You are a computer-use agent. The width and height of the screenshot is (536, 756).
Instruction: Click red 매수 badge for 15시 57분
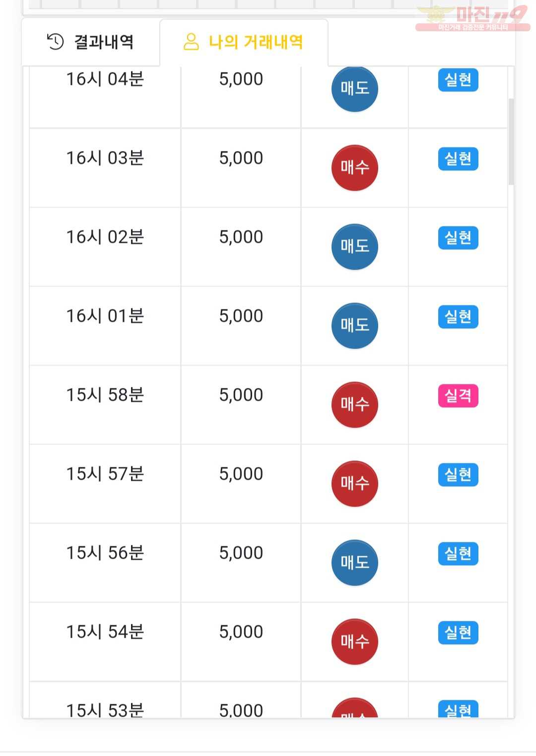point(354,484)
